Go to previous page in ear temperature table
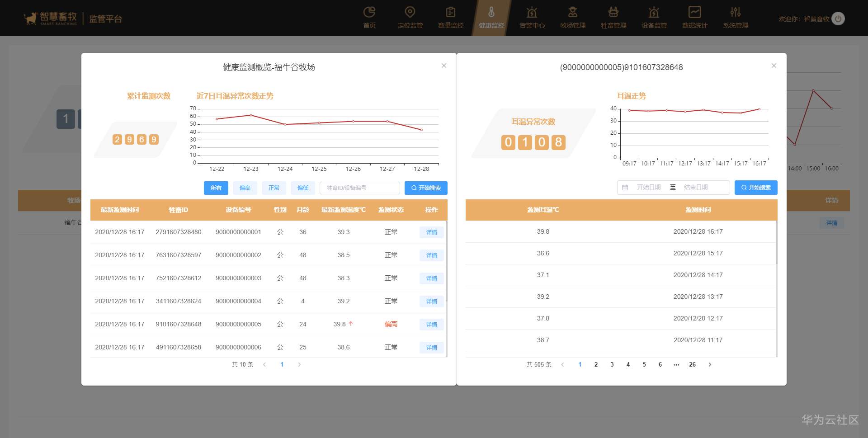The height and width of the screenshot is (438, 868). click(x=562, y=364)
